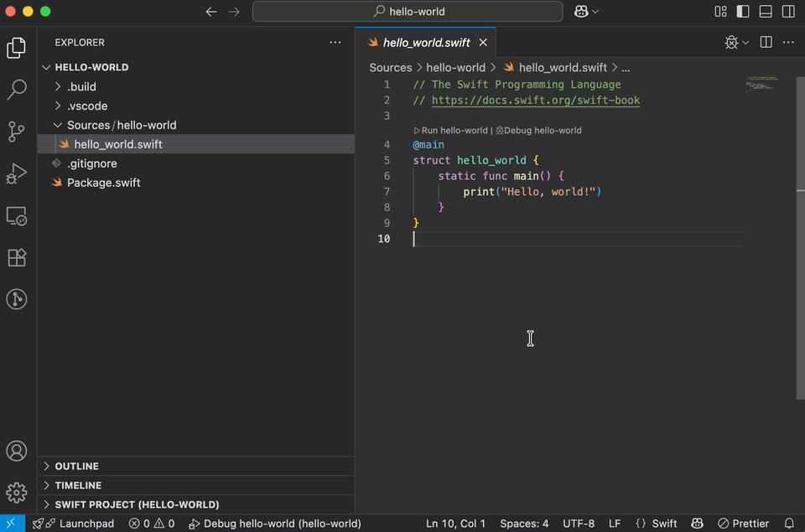The image size is (805, 532).
Task: Open the remote window indicator
Action: 13,524
